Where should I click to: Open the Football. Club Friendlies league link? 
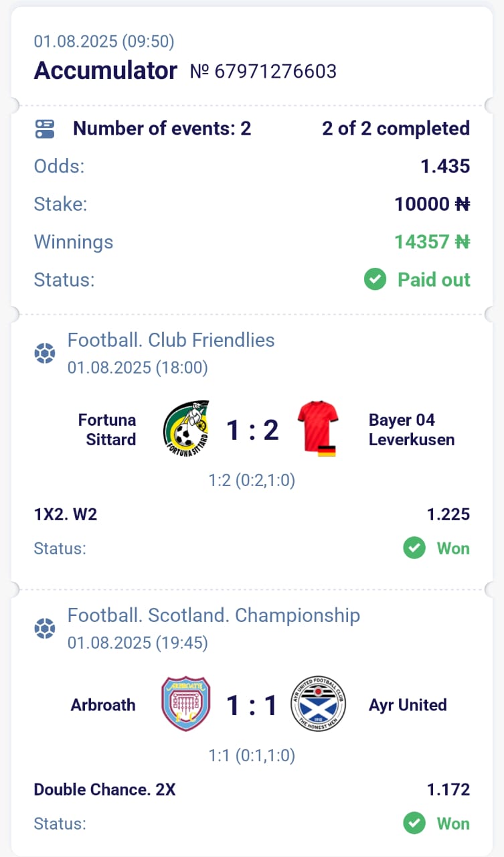click(171, 340)
